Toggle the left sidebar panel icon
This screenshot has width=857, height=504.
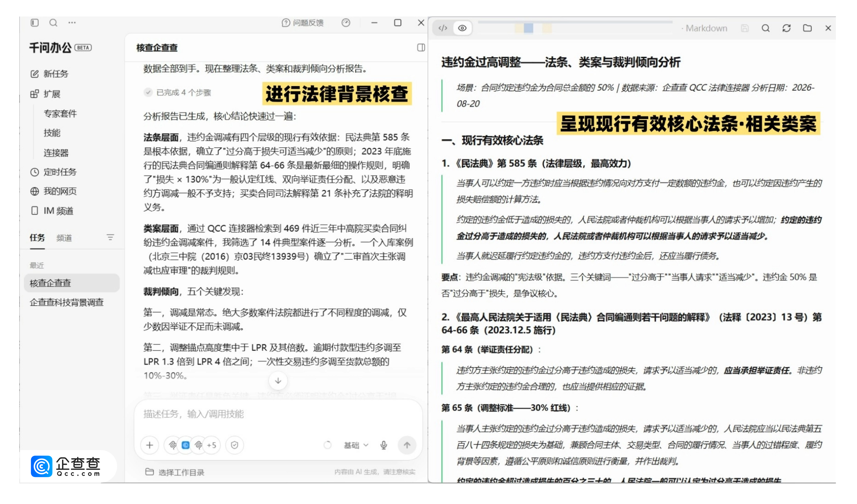(x=35, y=23)
